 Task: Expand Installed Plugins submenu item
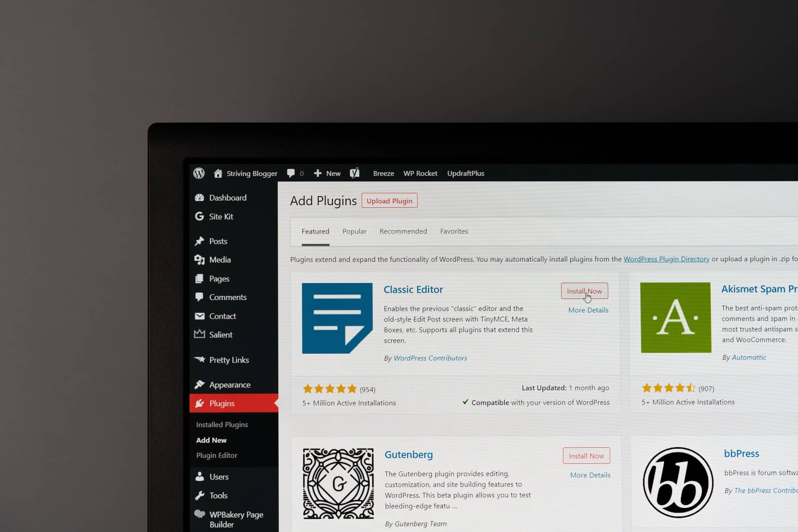point(222,424)
